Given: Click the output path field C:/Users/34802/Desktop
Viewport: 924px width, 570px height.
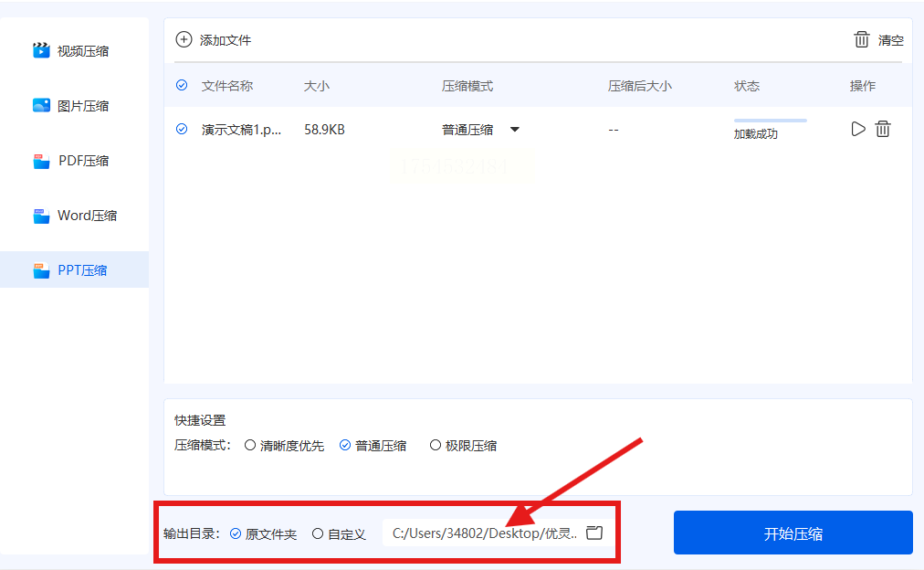Looking at the screenshot, I should [485, 533].
